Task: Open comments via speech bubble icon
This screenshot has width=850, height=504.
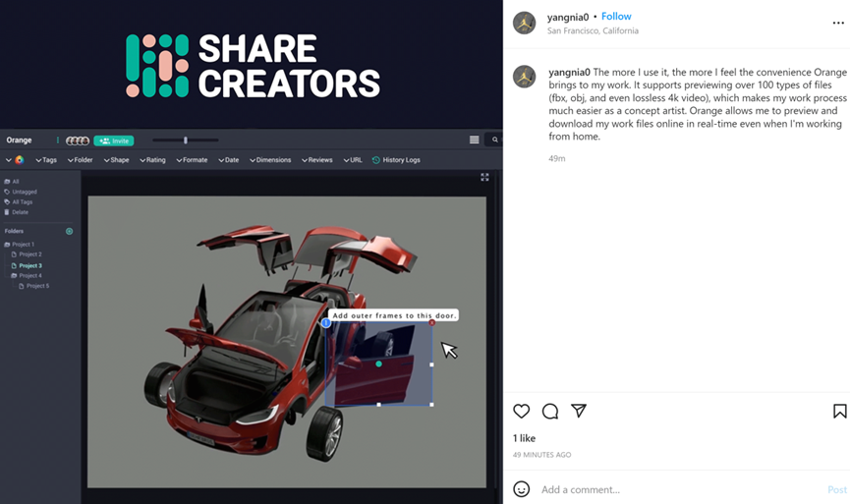Action: tap(550, 412)
